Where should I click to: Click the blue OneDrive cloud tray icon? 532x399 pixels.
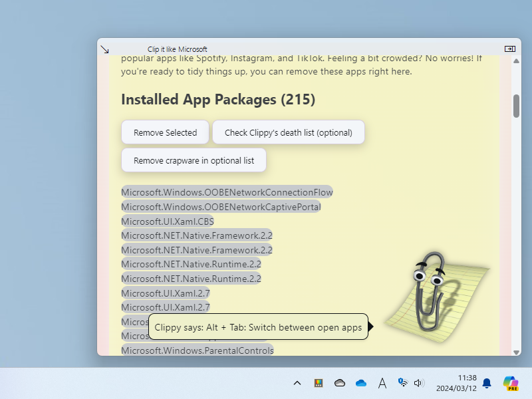pos(361,383)
